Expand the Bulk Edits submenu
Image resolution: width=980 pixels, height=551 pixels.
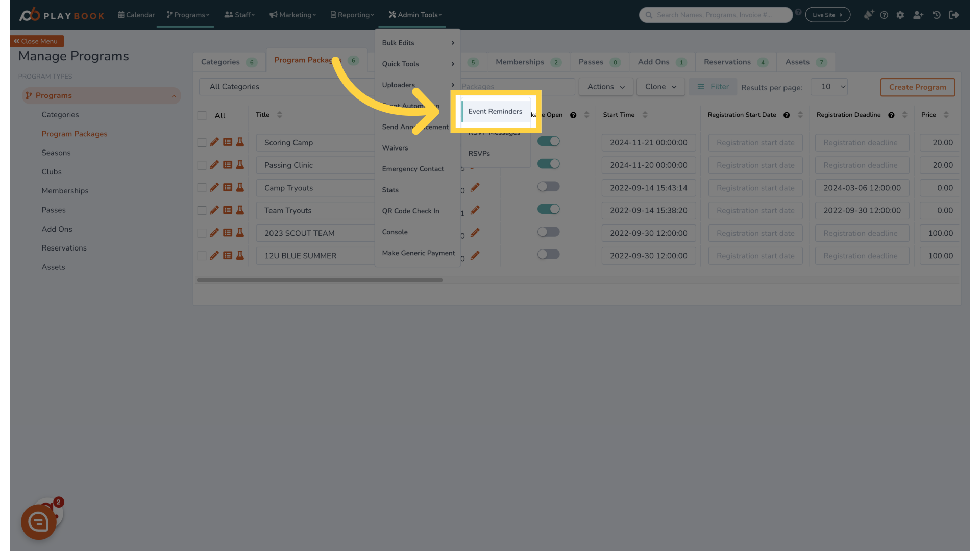(418, 43)
